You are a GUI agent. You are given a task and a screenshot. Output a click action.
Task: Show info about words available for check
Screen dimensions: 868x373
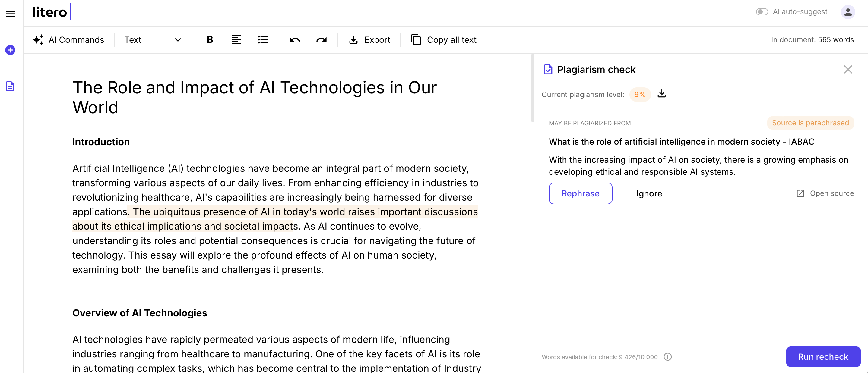point(667,357)
